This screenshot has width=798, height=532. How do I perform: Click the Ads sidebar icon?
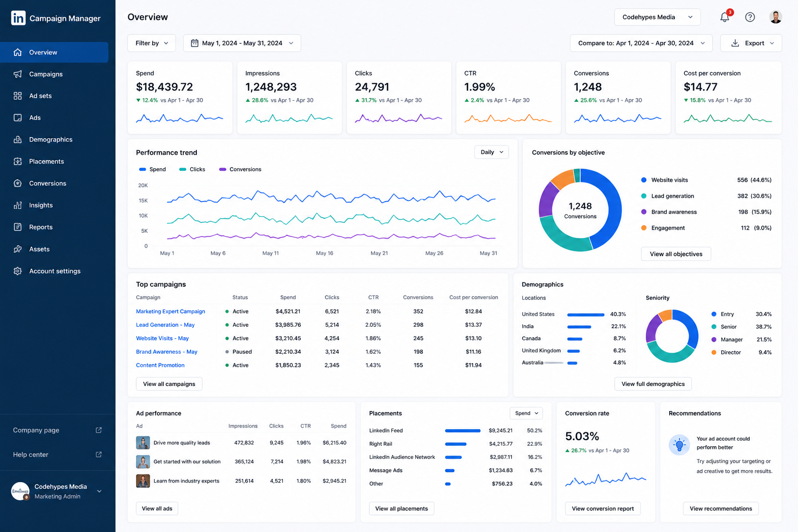(18, 118)
